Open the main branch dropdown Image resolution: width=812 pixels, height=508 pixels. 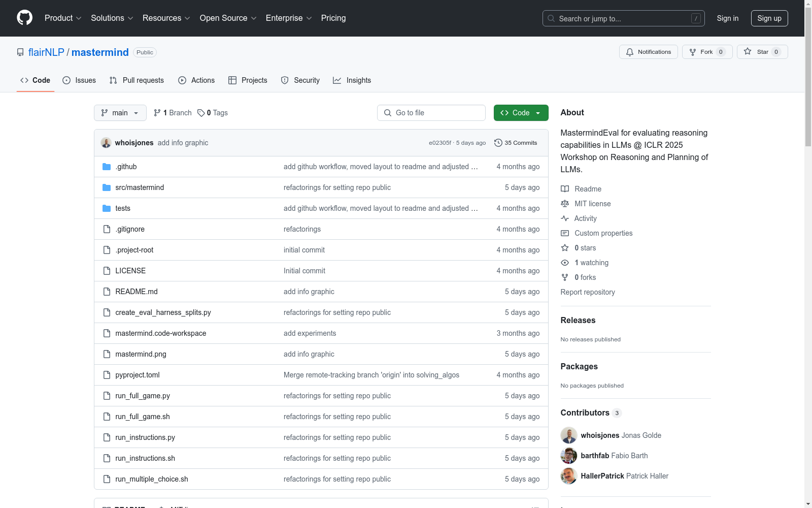pos(120,113)
